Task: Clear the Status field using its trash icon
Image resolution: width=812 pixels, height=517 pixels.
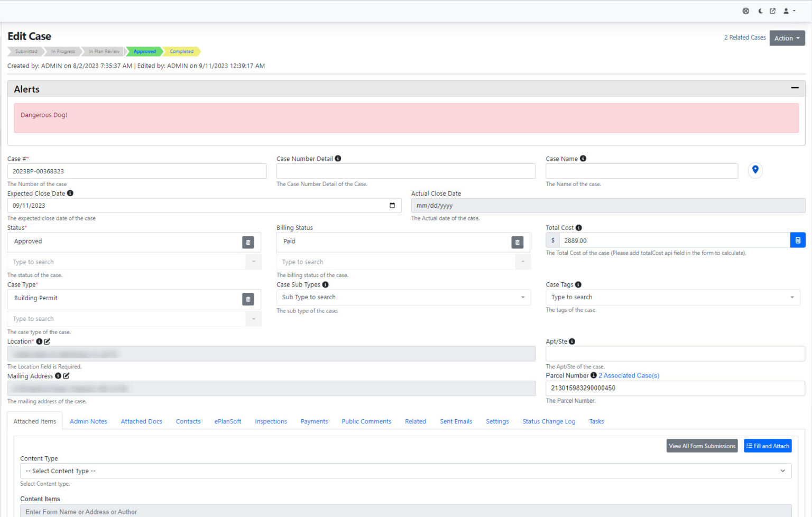Action: 248,242
